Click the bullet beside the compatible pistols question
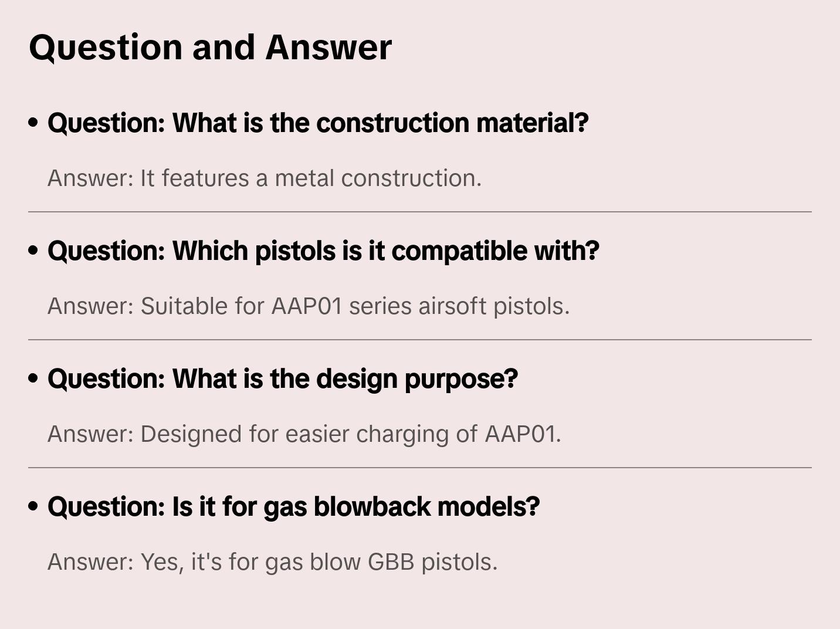Image resolution: width=840 pixels, height=629 pixels. [33, 251]
